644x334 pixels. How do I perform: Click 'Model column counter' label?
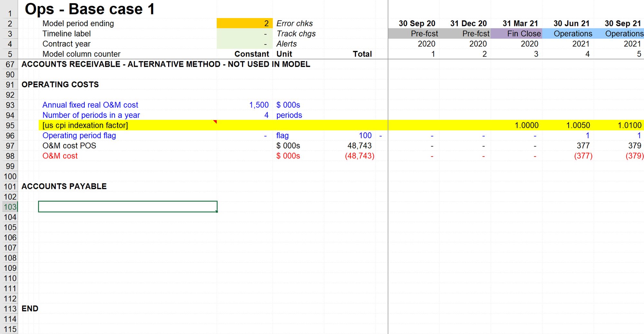pos(81,54)
